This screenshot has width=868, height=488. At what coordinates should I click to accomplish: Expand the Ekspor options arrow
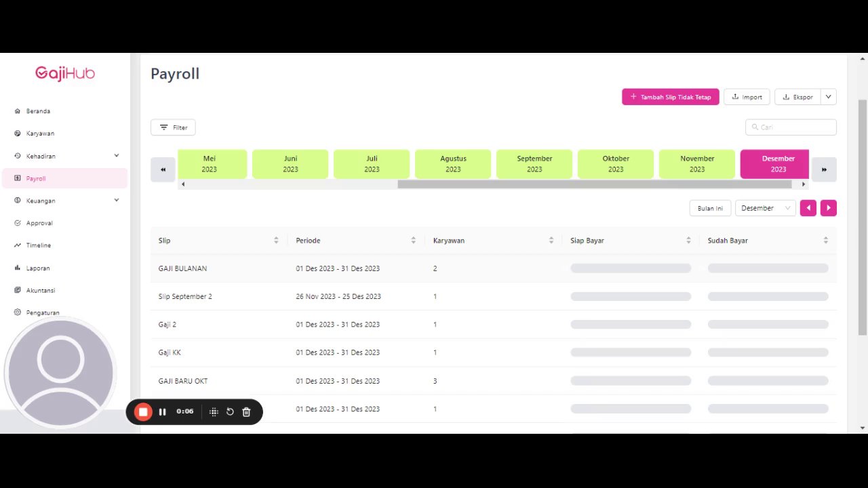tap(828, 97)
